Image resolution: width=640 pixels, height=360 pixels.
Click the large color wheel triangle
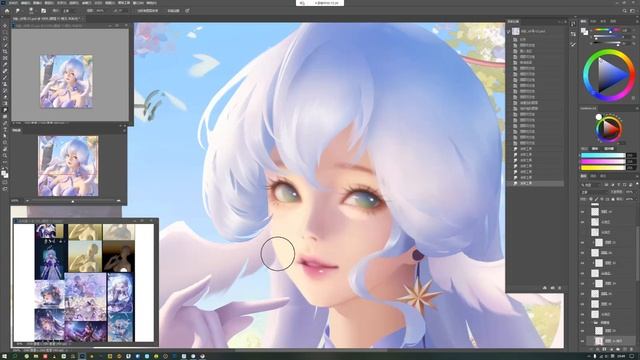611,75
